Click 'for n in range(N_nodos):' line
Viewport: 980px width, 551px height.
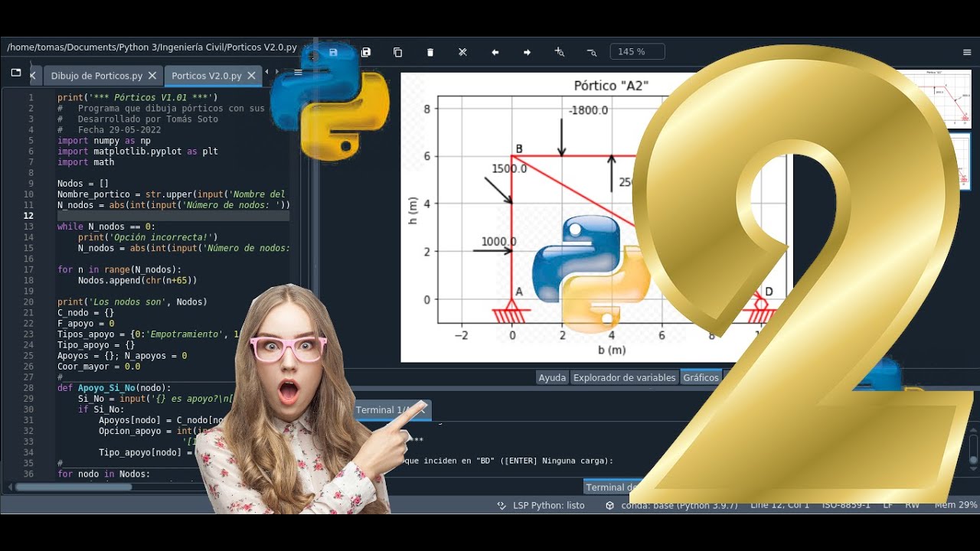(119, 269)
